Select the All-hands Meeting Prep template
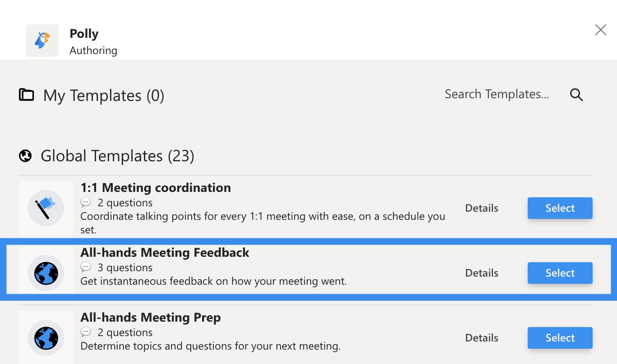This screenshot has height=364, width=617. tap(560, 338)
